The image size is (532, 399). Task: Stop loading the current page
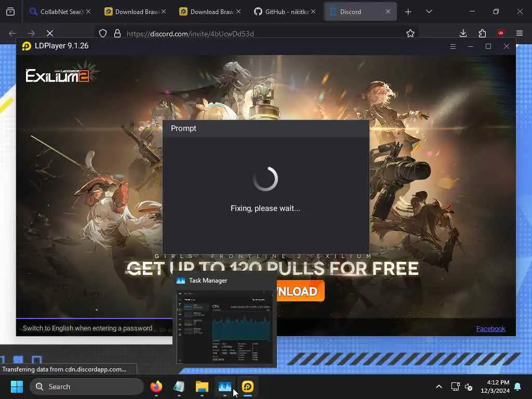click(x=49, y=33)
